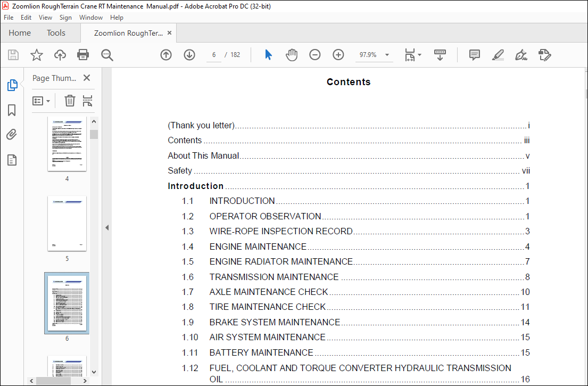Zoom in with plus button

[338, 55]
